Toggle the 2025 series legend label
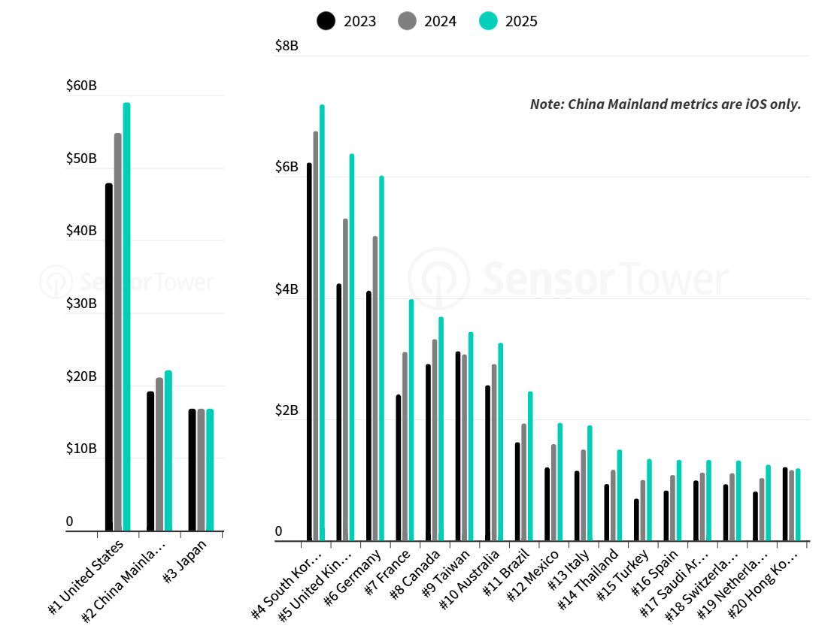 521,21
